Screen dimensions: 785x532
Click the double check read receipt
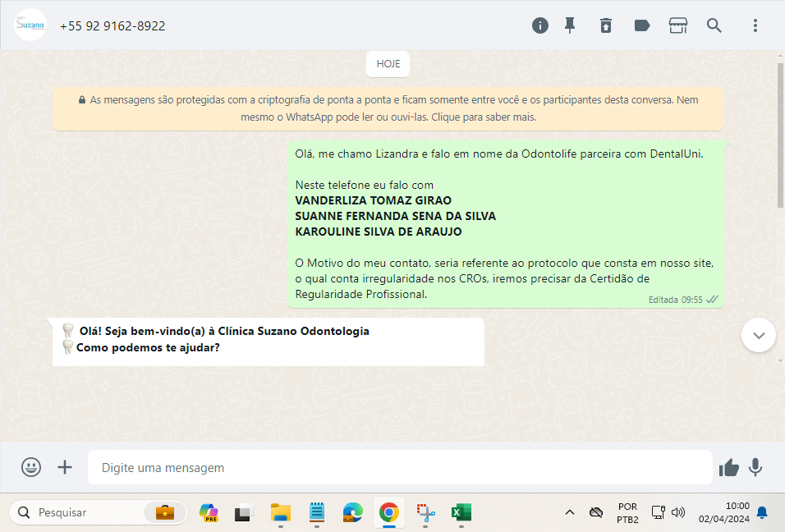pos(712,300)
